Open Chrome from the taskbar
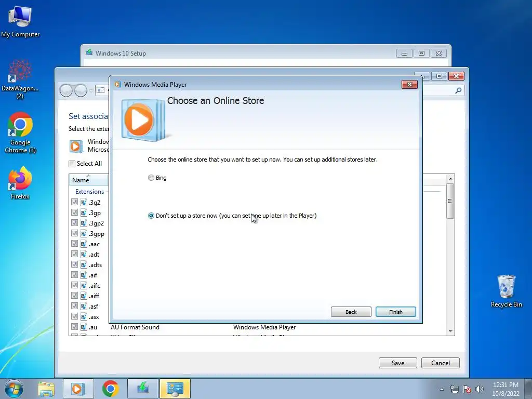 [x=110, y=389]
